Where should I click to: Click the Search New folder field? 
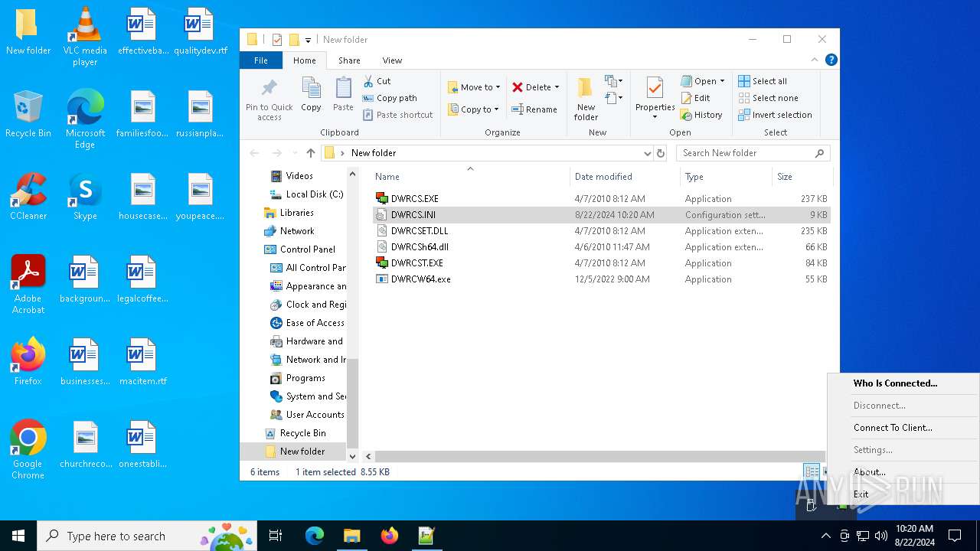[x=753, y=153]
